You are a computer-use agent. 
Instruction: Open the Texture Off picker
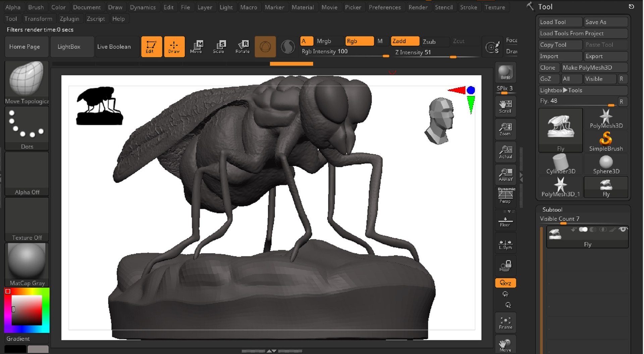click(26, 219)
